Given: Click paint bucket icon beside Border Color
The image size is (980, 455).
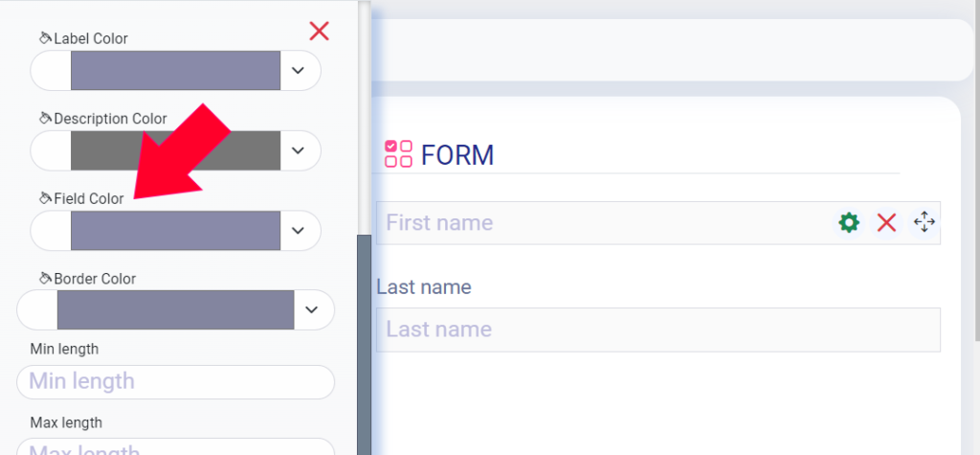Looking at the screenshot, I should [45, 279].
